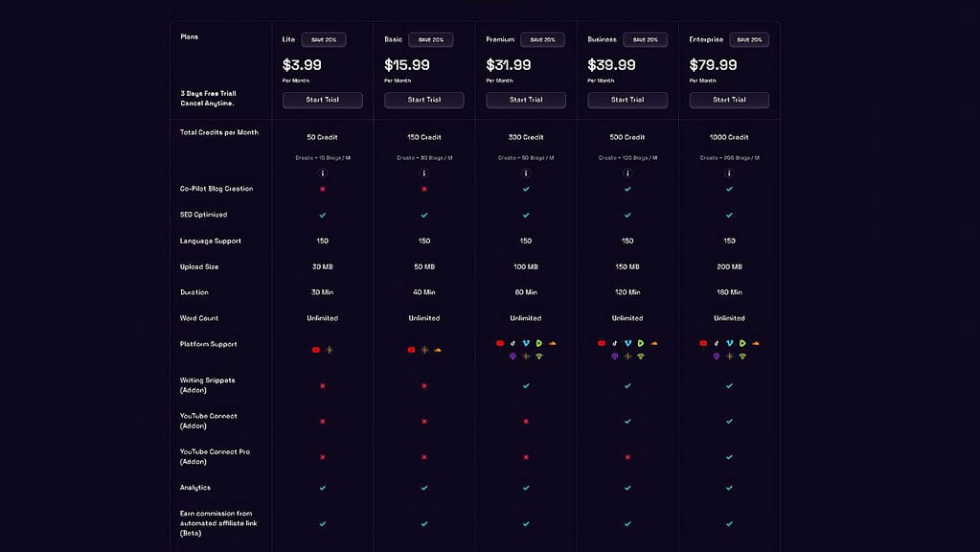The width and height of the screenshot is (980, 552).
Task: Toggle the Premium plan SAVE 20% badge
Action: click(541, 39)
